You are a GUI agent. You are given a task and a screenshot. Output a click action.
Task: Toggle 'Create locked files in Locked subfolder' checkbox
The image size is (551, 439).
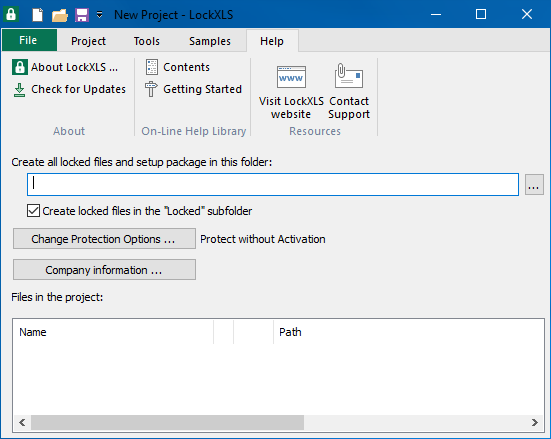[33, 211]
